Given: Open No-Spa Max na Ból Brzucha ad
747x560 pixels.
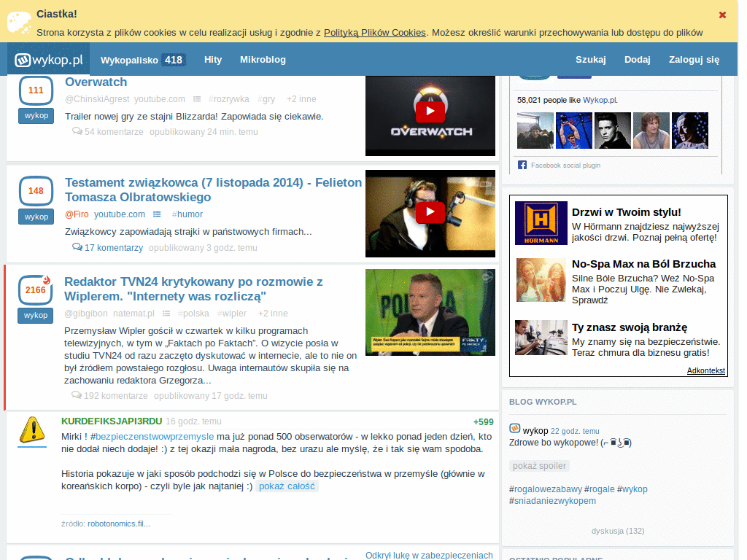Looking at the screenshot, I should click(643, 264).
